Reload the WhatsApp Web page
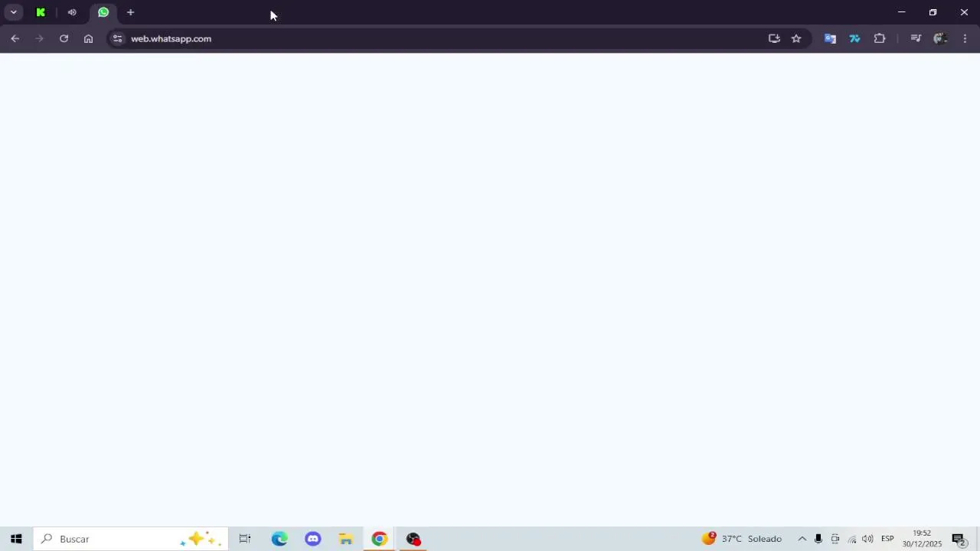Screen dimensions: 980x551 (64, 38)
